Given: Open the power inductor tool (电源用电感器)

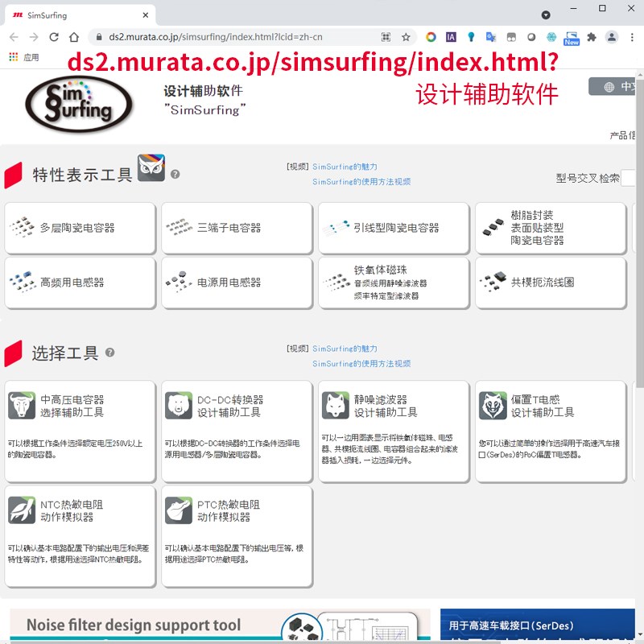Looking at the screenshot, I should point(237,283).
